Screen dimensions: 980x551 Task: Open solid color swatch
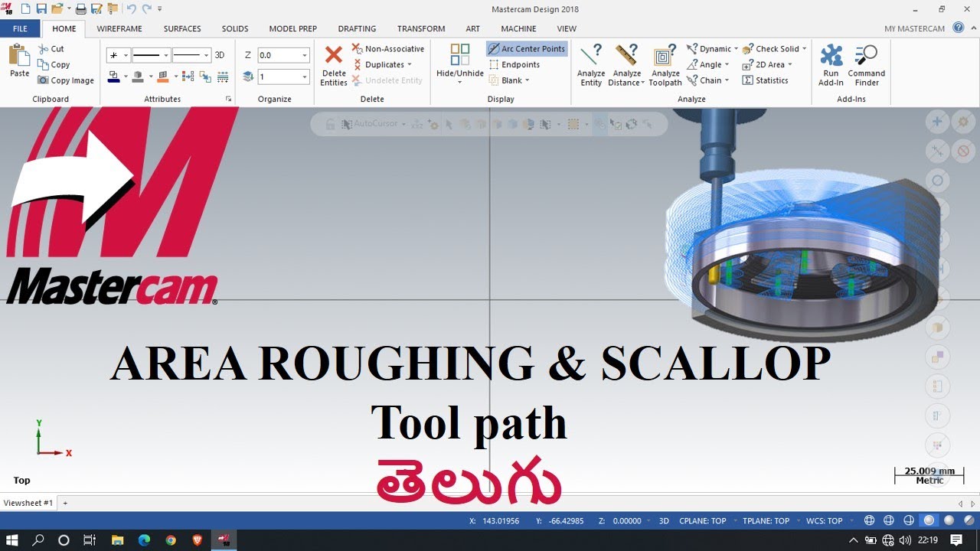[138, 77]
